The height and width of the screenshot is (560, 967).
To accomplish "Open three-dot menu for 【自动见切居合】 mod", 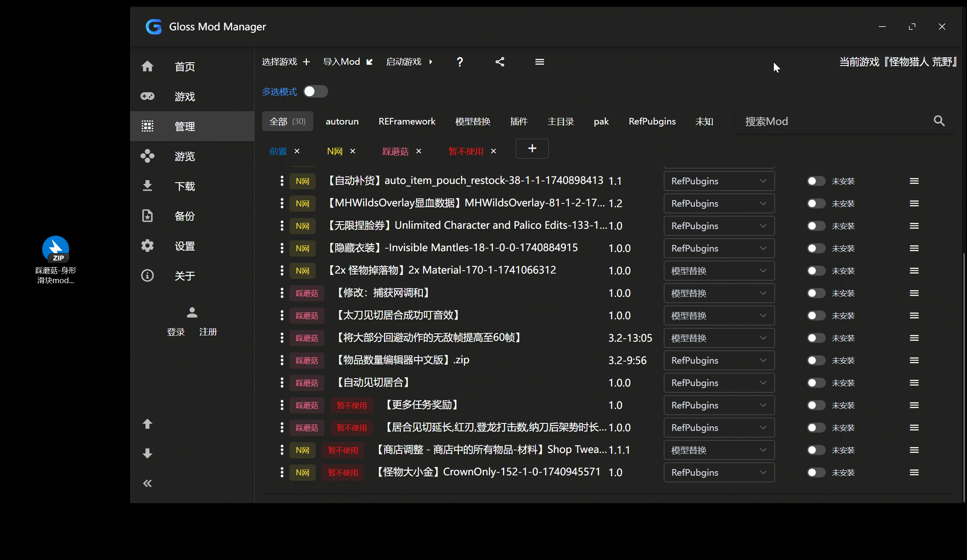I will click(x=282, y=382).
